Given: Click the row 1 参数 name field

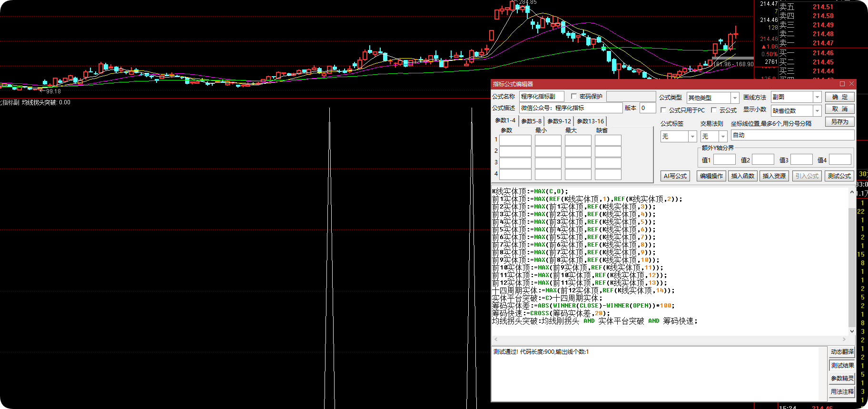Looking at the screenshot, I should (515, 140).
